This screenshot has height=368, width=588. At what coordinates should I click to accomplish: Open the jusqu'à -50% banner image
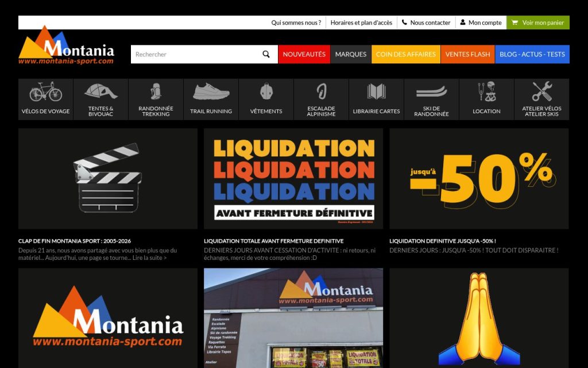(x=479, y=179)
